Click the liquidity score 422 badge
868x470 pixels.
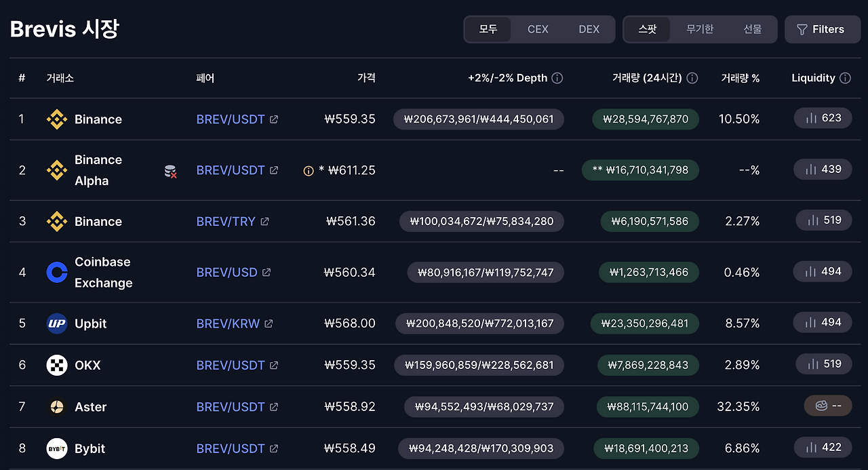pos(823,448)
